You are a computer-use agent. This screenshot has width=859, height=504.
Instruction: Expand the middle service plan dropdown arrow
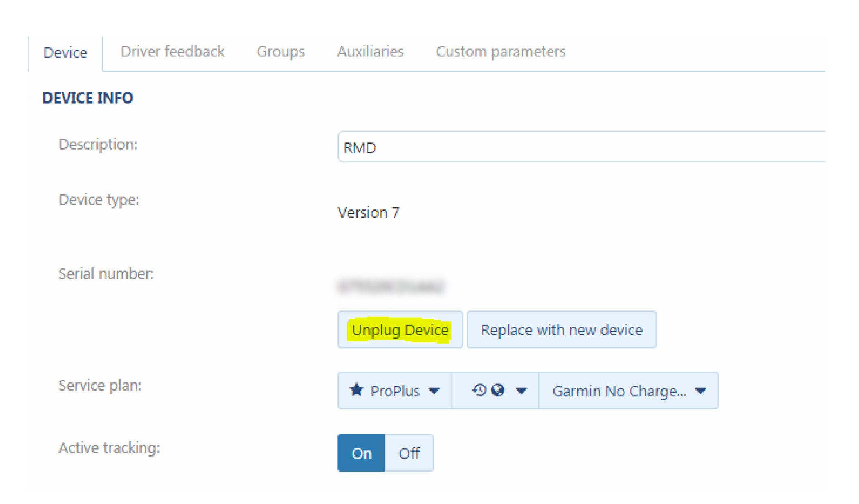coord(522,391)
